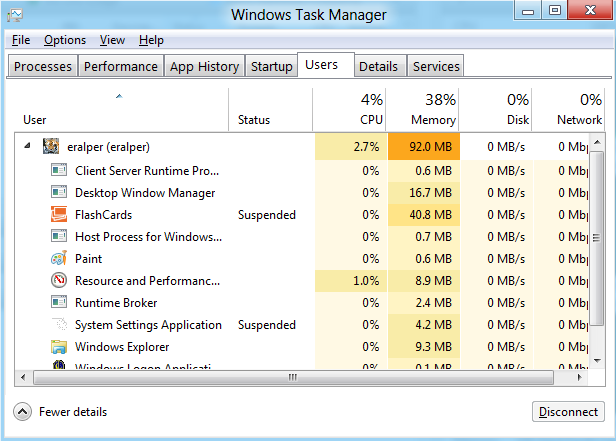Click the Disconnect button
This screenshot has width=616, height=441.
coord(568,412)
